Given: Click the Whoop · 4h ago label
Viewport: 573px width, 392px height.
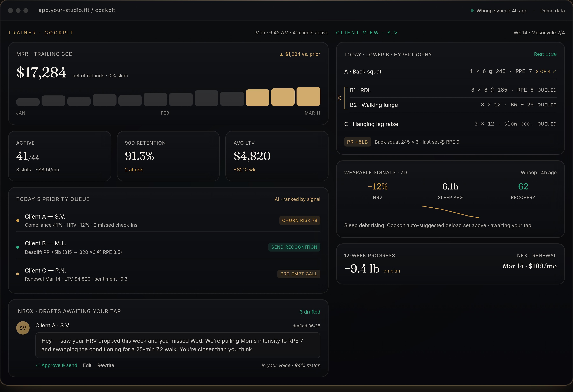Looking at the screenshot, I should coord(538,172).
